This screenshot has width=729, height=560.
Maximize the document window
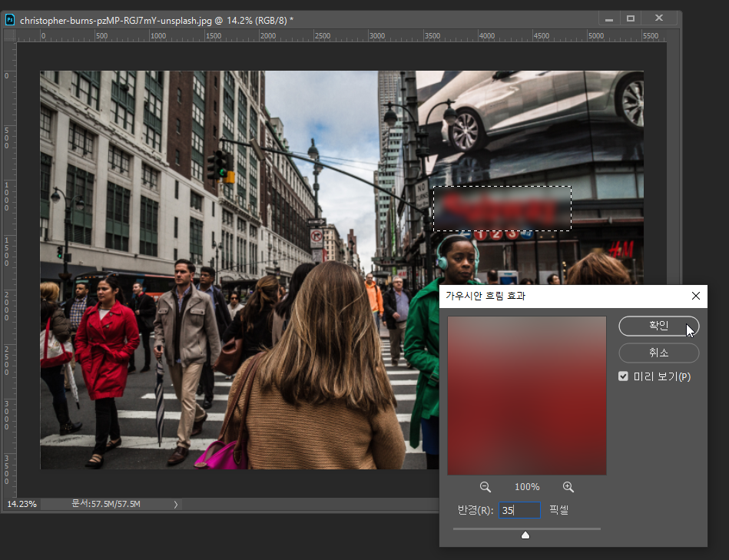(631, 19)
